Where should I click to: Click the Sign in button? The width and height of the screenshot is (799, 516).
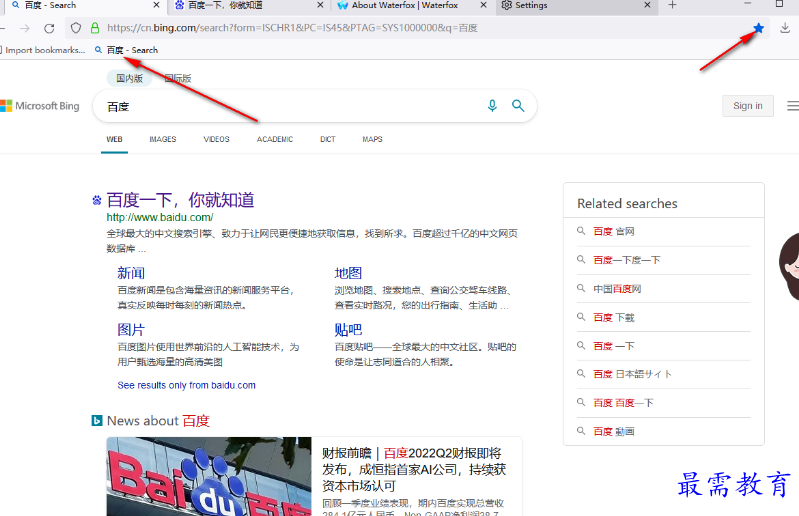747,106
